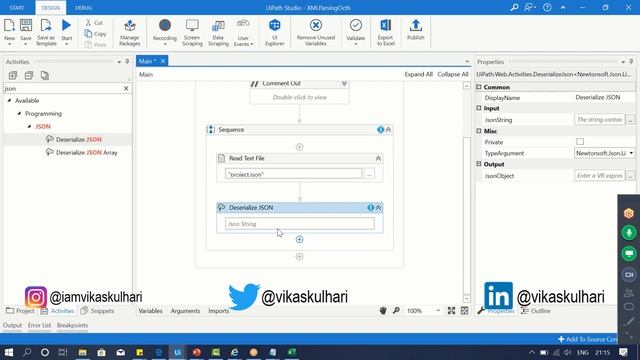Click Collapse All in designer
Viewport: 640px width, 360px height.
click(453, 74)
